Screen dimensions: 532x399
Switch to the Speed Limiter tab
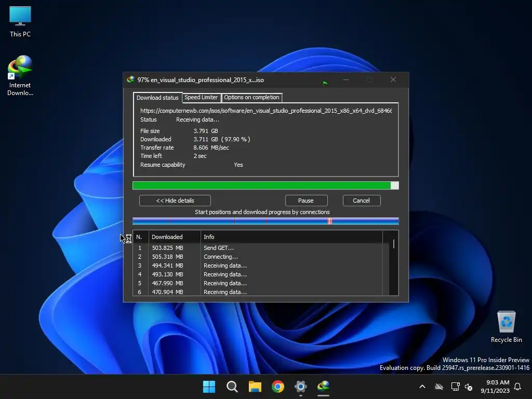(x=201, y=97)
